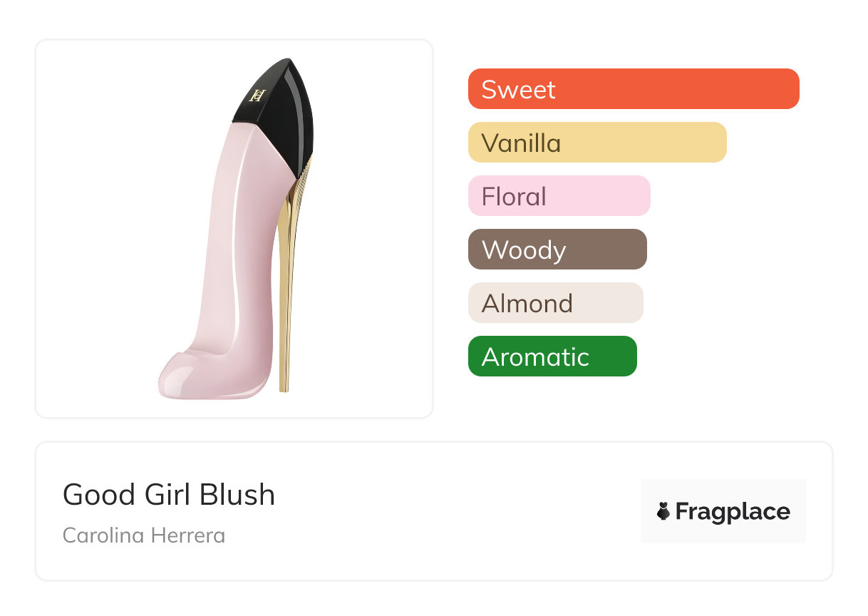The image size is (868, 616).
Task: Choose the green Aromatic accord bar
Action: pos(552,356)
